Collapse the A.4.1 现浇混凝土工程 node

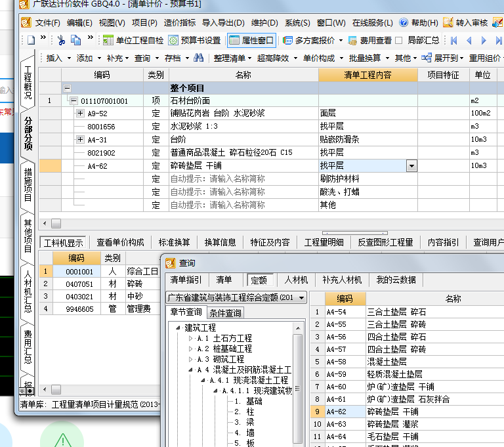pos(203,380)
